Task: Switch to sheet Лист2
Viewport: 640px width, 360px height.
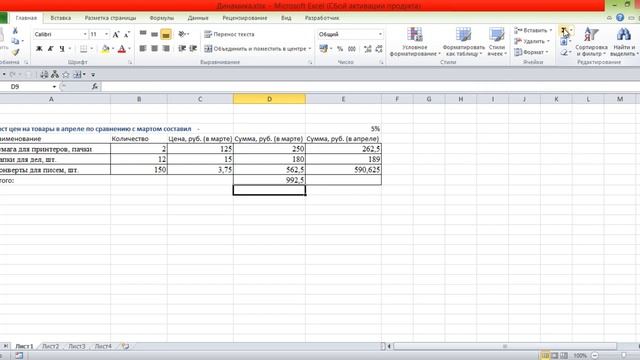Action: click(51, 346)
